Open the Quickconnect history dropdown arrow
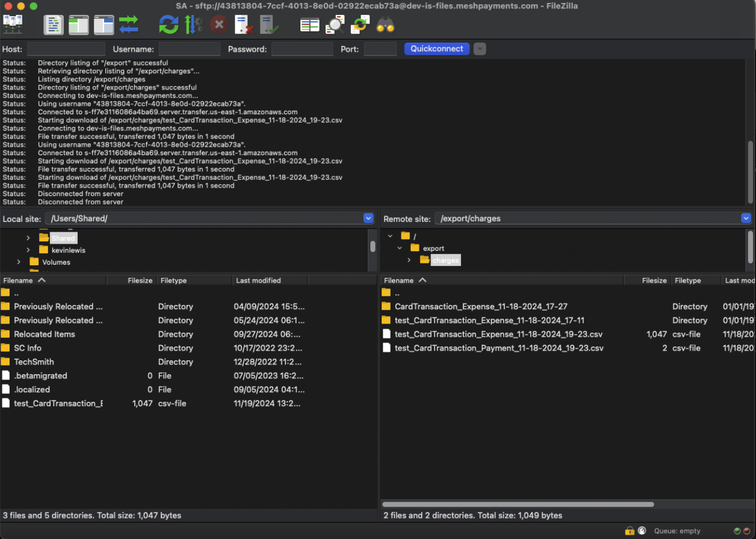 click(x=480, y=49)
